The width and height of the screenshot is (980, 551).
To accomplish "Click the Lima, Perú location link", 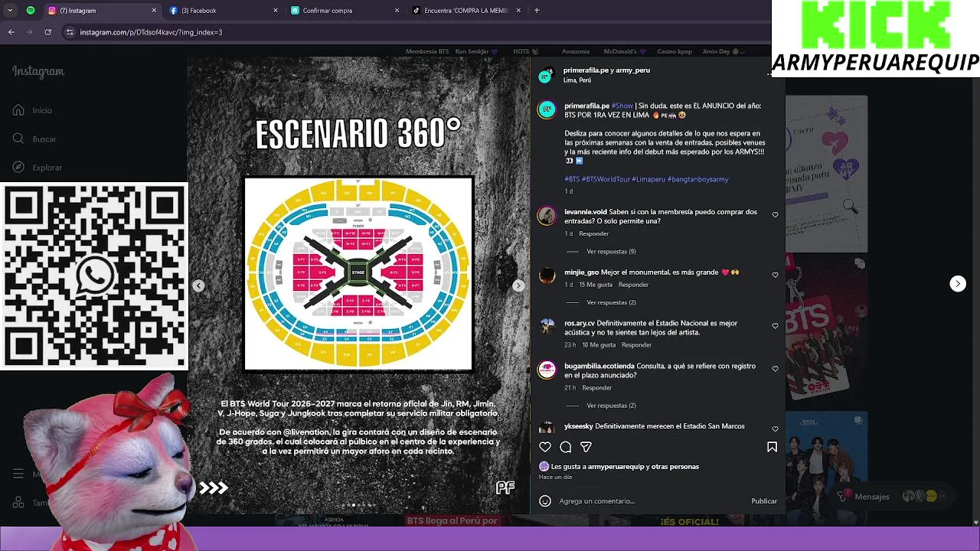I will pyautogui.click(x=577, y=80).
